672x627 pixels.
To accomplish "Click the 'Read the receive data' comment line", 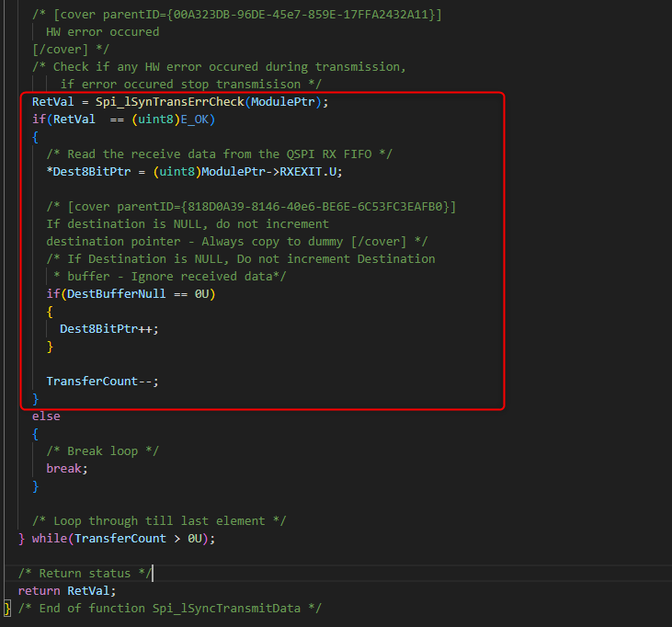I will [x=219, y=154].
